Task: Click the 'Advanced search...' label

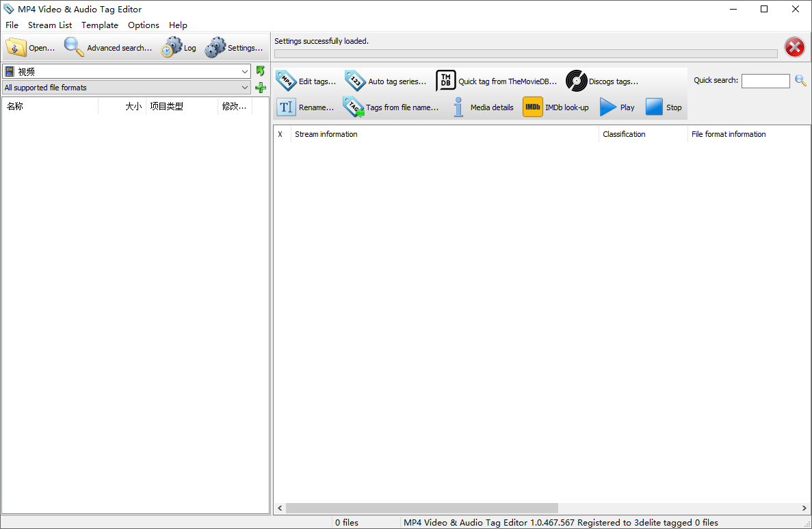Action: click(119, 48)
